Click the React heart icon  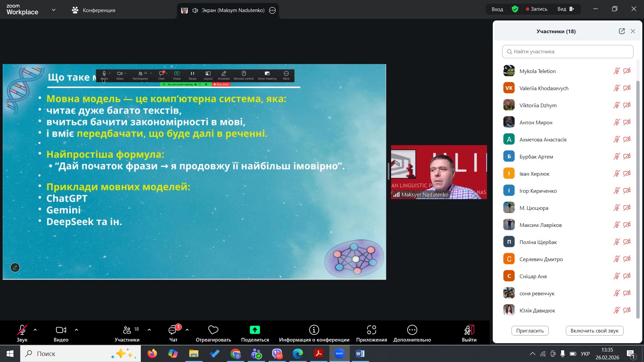tap(213, 330)
